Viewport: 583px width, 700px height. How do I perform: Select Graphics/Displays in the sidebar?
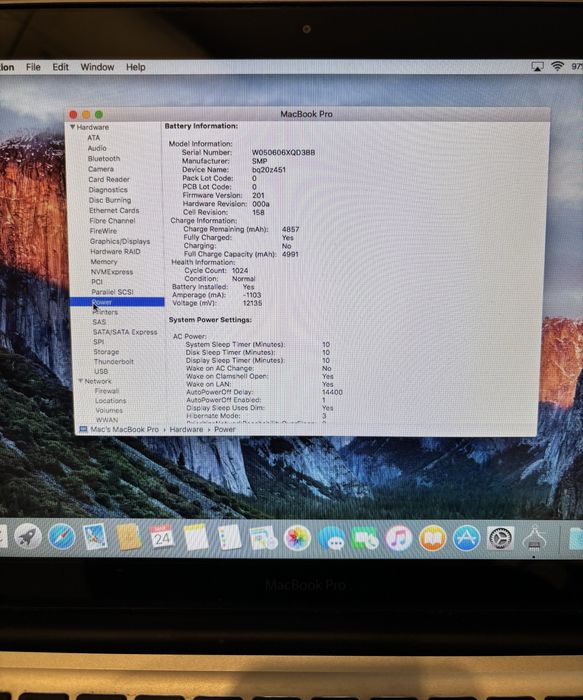pyautogui.click(x=120, y=241)
